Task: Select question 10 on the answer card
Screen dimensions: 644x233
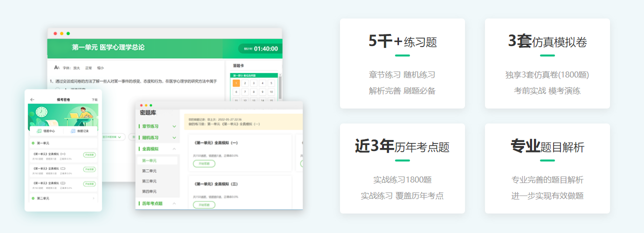Action: [270, 92]
